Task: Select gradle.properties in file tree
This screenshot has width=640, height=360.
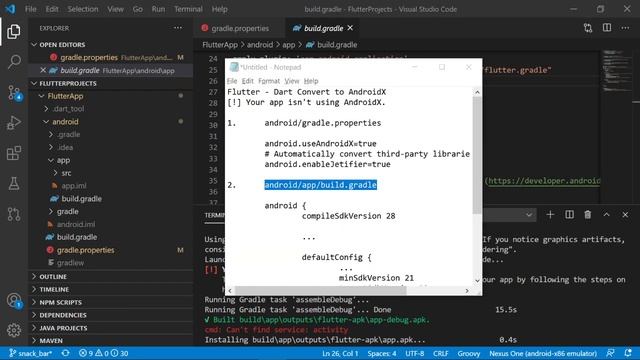Action: pyautogui.click(x=86, y=250)
